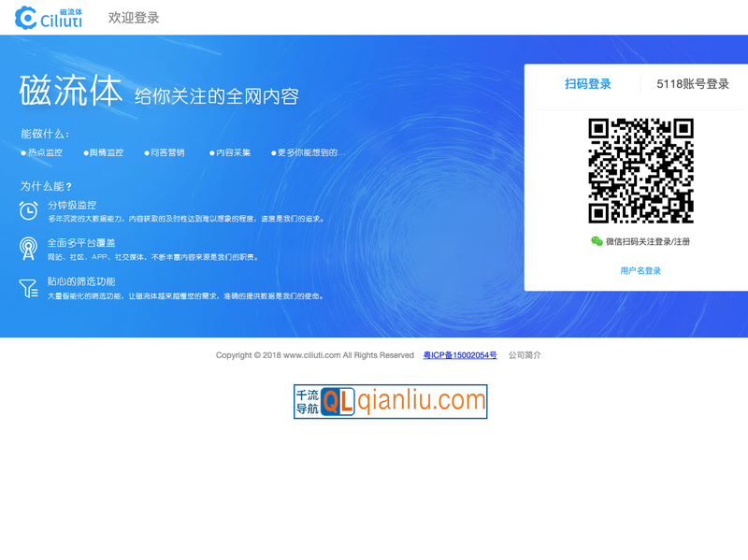Switch to the 扫码登录 tab
The width and height of the screenshot is (748, 560).
tap(587, 84)
